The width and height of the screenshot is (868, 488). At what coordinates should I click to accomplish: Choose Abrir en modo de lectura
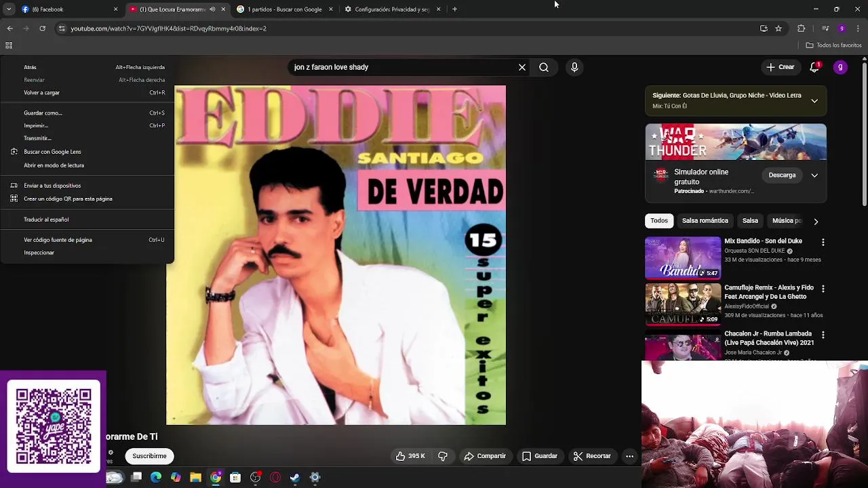[x=87, y=165]
